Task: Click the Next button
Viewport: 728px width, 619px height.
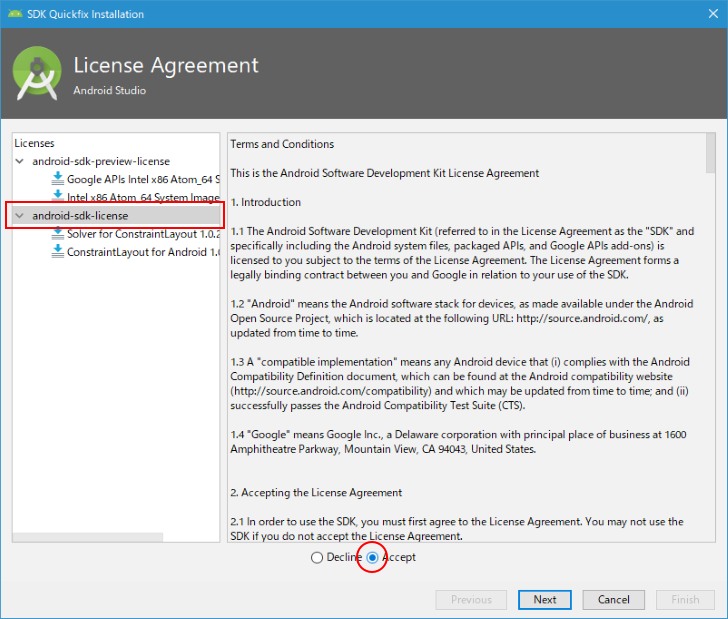Action: (x=545, y=599)
